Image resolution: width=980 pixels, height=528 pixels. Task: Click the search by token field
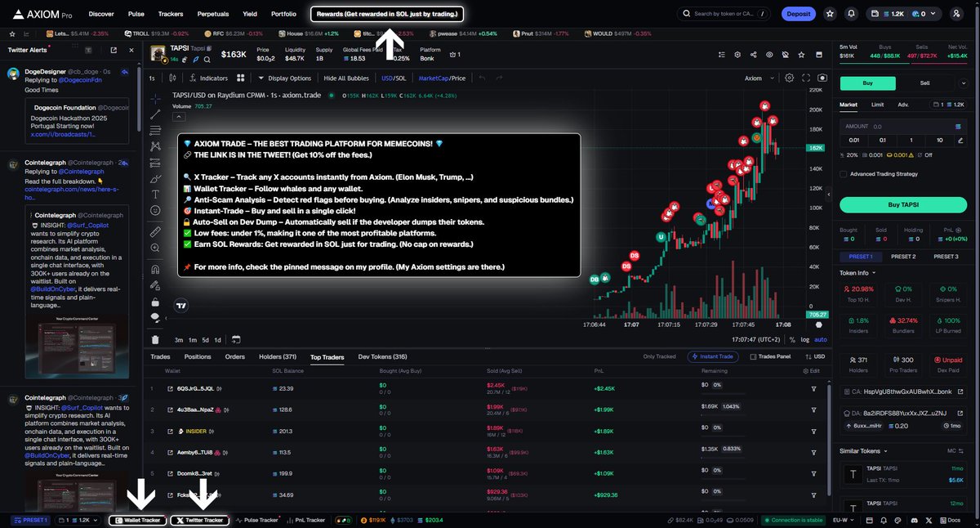724,14
